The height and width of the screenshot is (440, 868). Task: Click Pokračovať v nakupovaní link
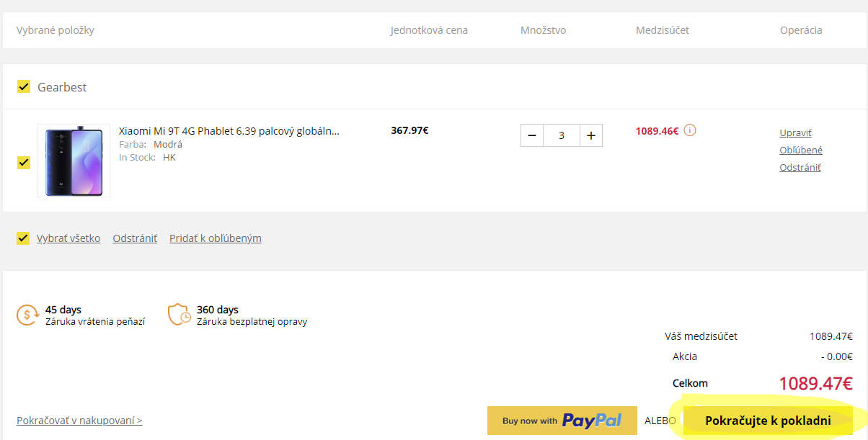79,421
